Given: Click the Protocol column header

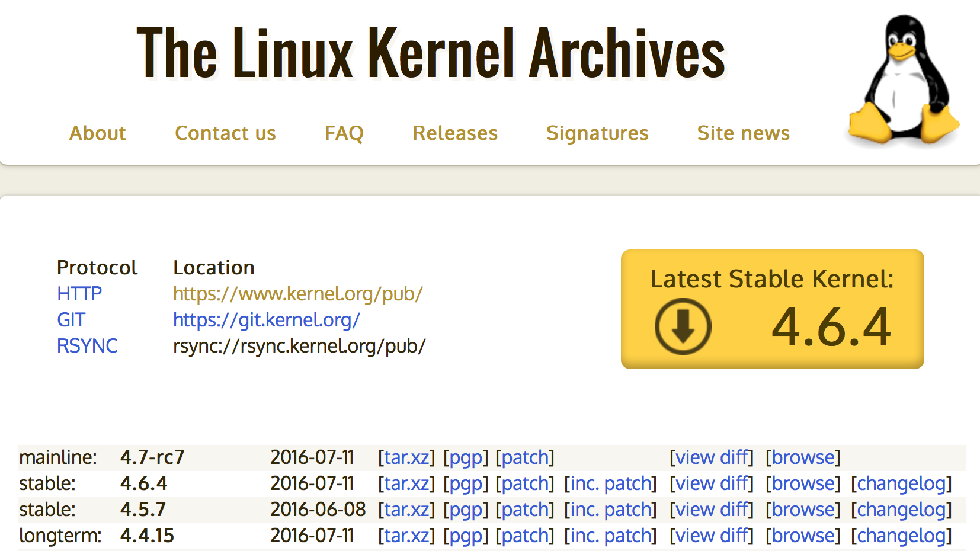Looking at the screenshot, I should pyautogui.click(x=97, y=268).
